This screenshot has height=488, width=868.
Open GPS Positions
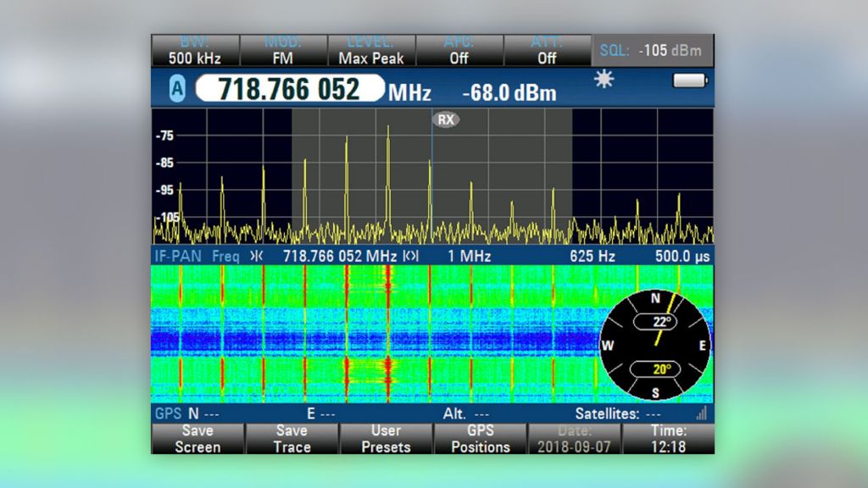click(481, 439)
